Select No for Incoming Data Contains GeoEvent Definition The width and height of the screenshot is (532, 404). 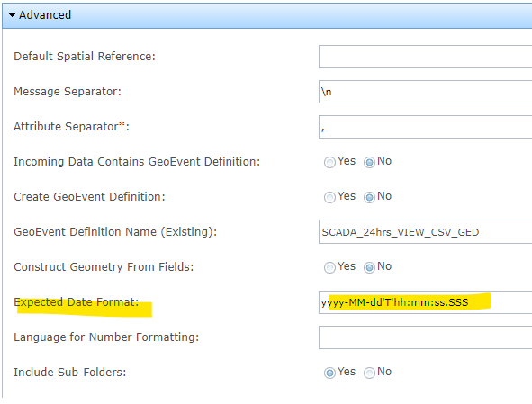pyautogui.click(x=369, y=162)
